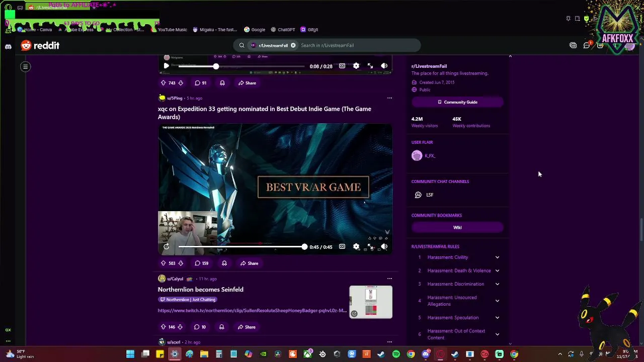The width and height of the screenshot is (644, 362).
Task: Open the ChatGPT bookmark
Action: tap(283, 30)
